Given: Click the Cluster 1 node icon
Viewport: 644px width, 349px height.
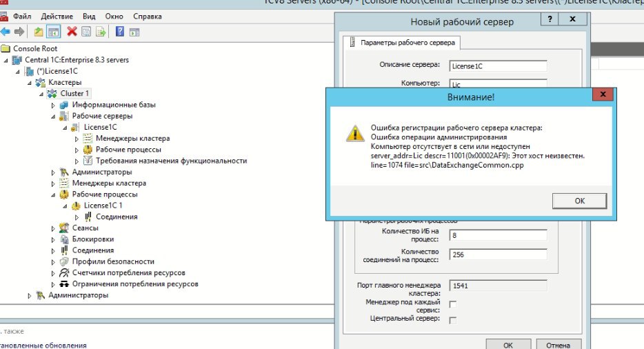Looking at the screenshot, I should pos(52,94).
